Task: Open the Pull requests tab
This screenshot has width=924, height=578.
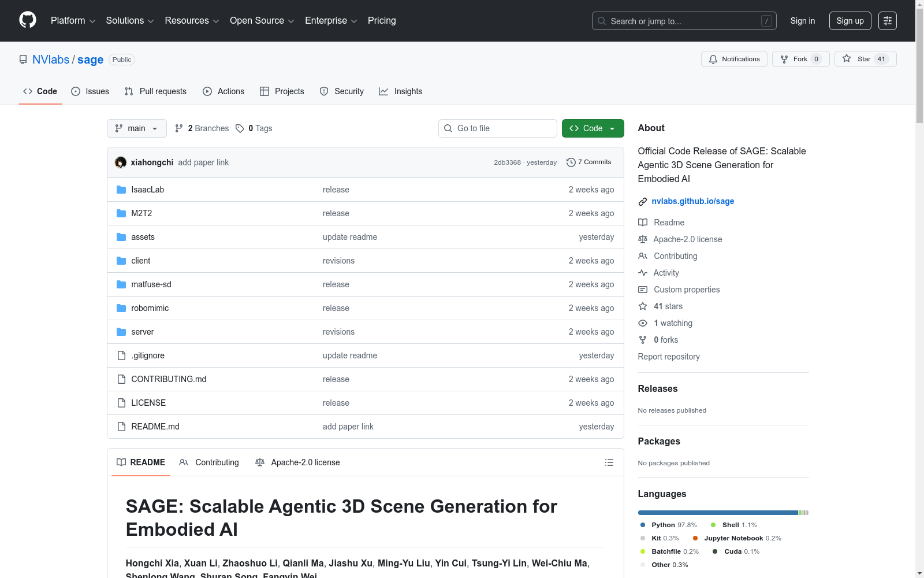Action: 155,91
